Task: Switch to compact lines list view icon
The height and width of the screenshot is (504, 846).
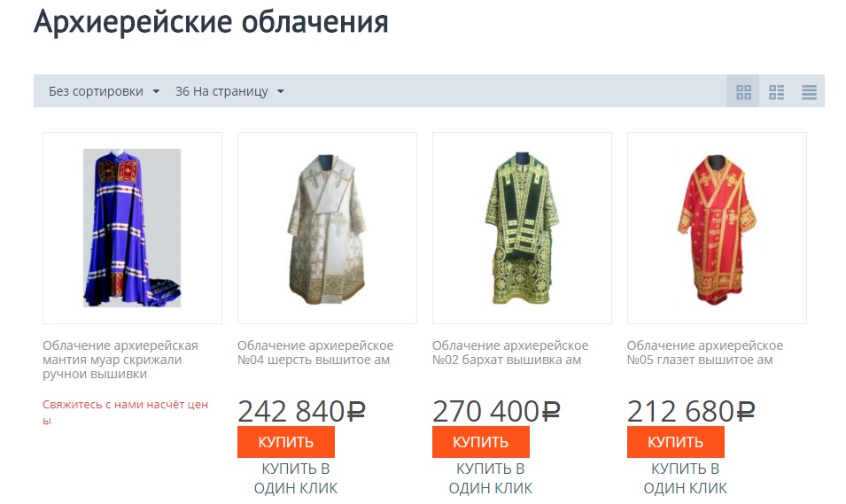Action: 809,92
